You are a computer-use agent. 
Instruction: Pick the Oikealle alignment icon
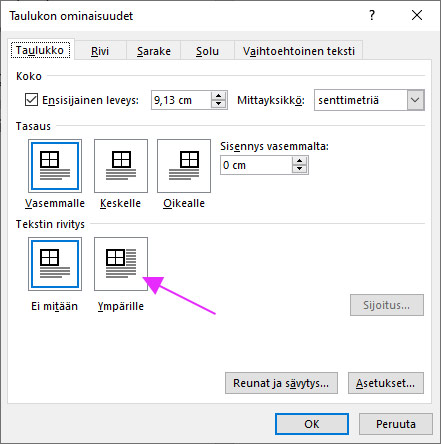pos(184,166)
